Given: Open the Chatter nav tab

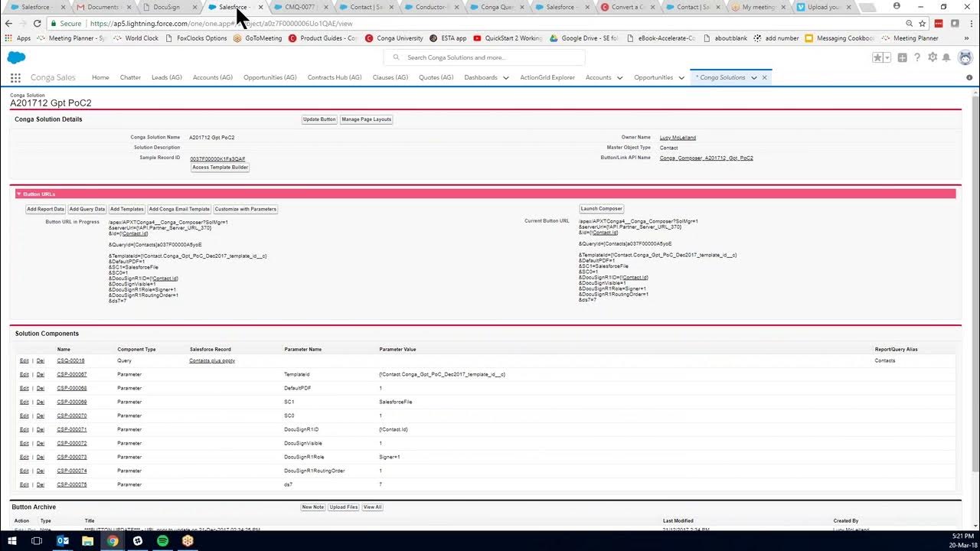Looking at the screenshot, I should (130, 77).
